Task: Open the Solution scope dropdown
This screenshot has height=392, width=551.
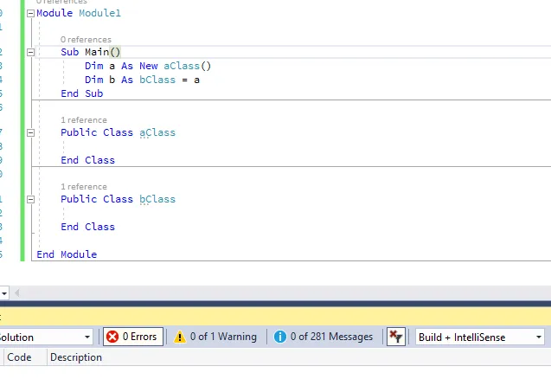Action: [x=46, y=337]
